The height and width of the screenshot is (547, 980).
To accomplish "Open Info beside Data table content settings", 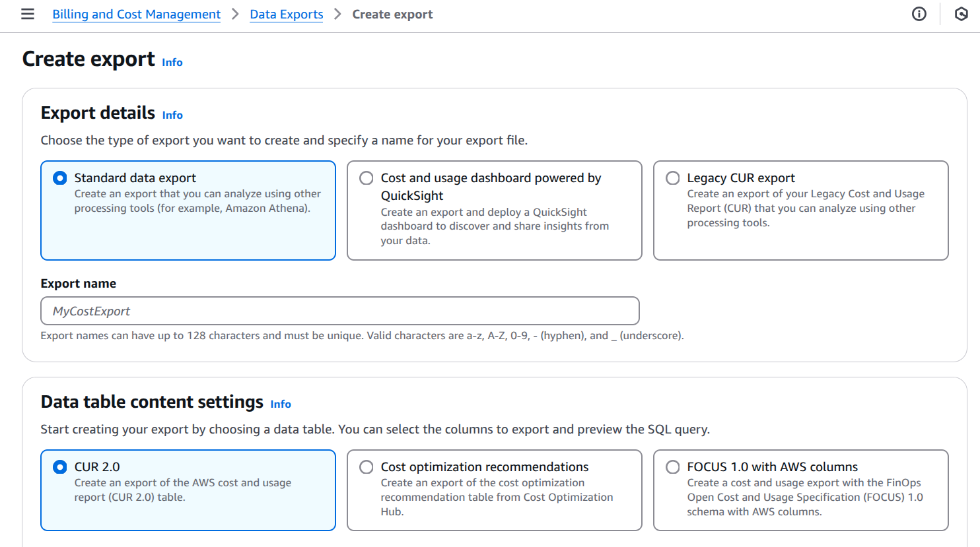I will (x=281, y=404).
